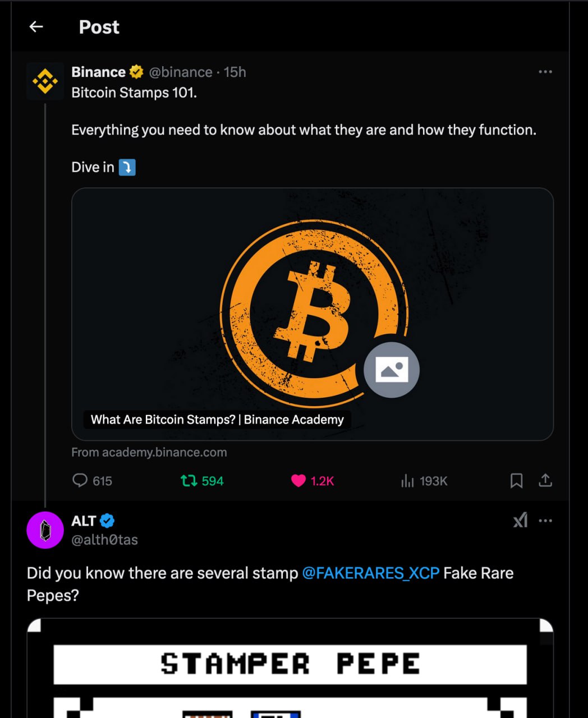Open the more options menu on Binance post
Screen dimensions: 588x718
pos(545,72)
